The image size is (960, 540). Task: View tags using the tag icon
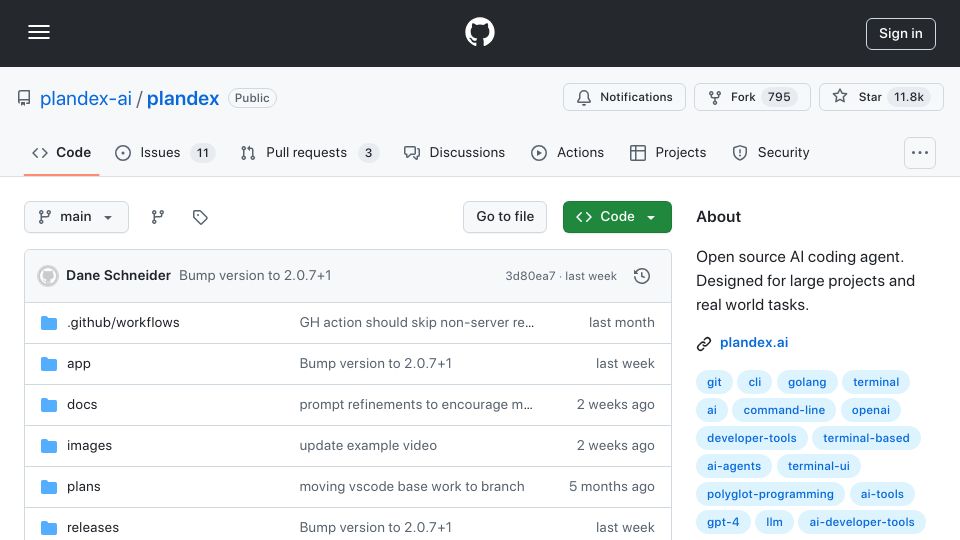pos(200,217)
